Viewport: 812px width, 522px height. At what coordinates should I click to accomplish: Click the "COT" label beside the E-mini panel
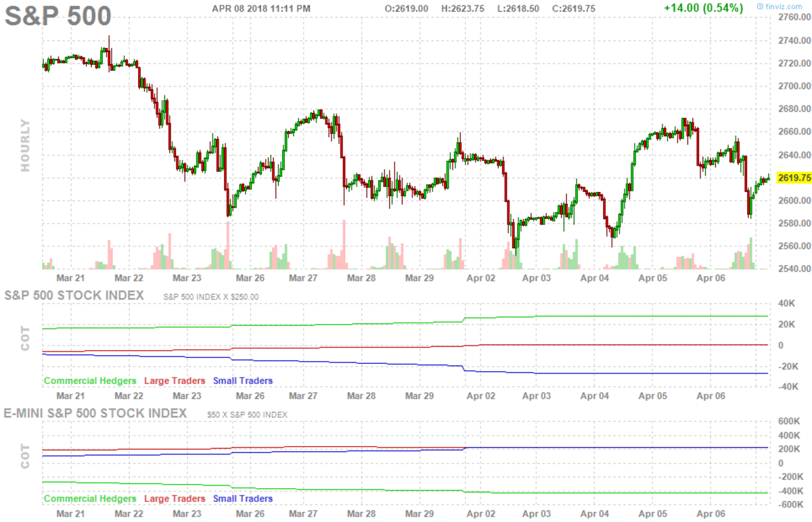(x=26, y=457)
